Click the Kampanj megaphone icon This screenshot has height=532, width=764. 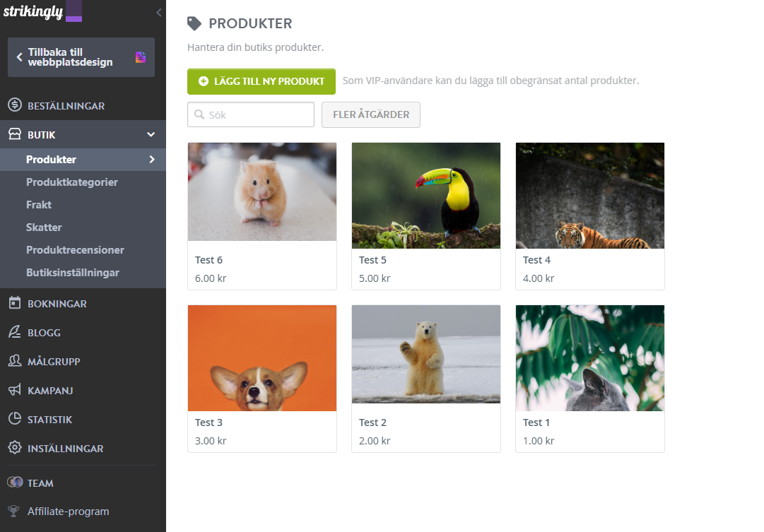point(15,390)
